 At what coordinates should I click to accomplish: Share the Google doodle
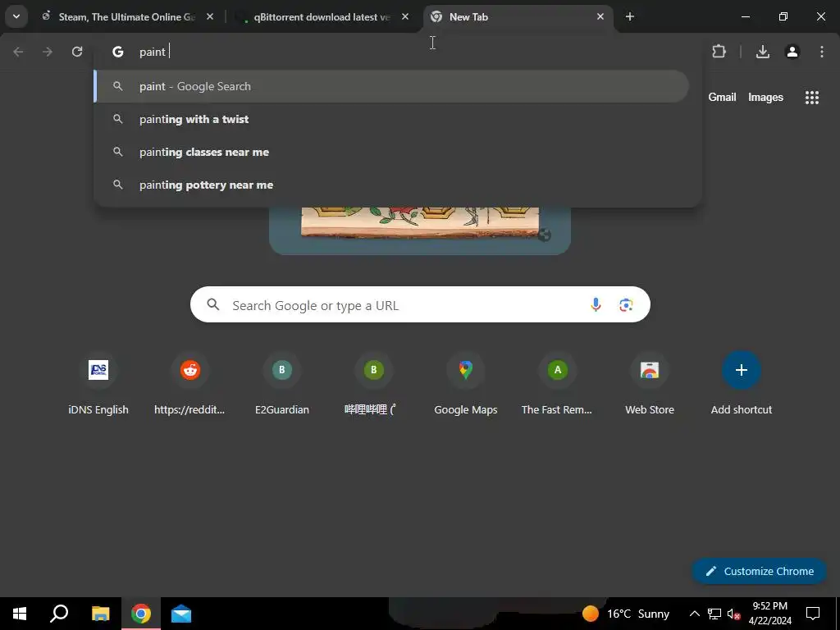[545, 235]
